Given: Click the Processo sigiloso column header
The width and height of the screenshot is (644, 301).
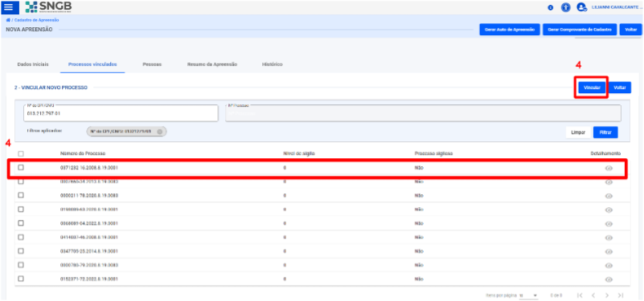Looking at the screenshot, I should (x=433, y=153).
